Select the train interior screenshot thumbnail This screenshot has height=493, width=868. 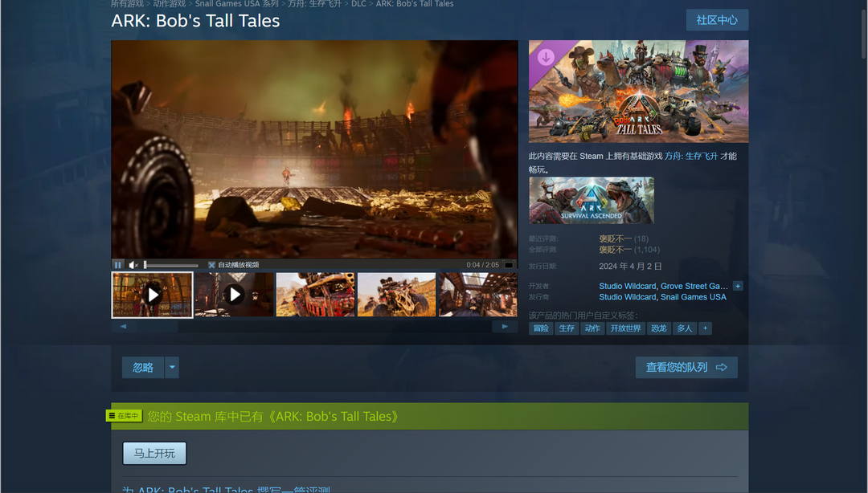(477, 295)
